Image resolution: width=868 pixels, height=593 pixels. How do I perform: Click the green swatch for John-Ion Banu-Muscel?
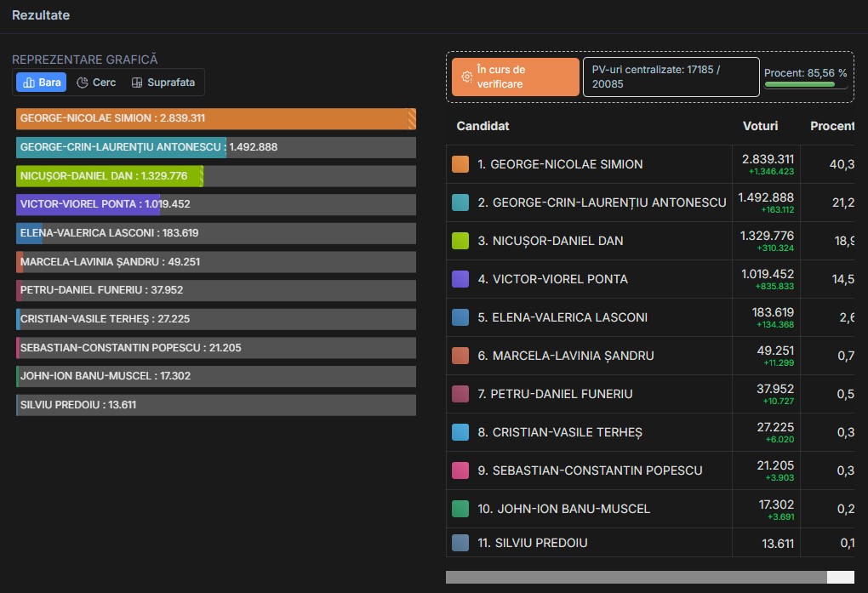coord(460,508)
